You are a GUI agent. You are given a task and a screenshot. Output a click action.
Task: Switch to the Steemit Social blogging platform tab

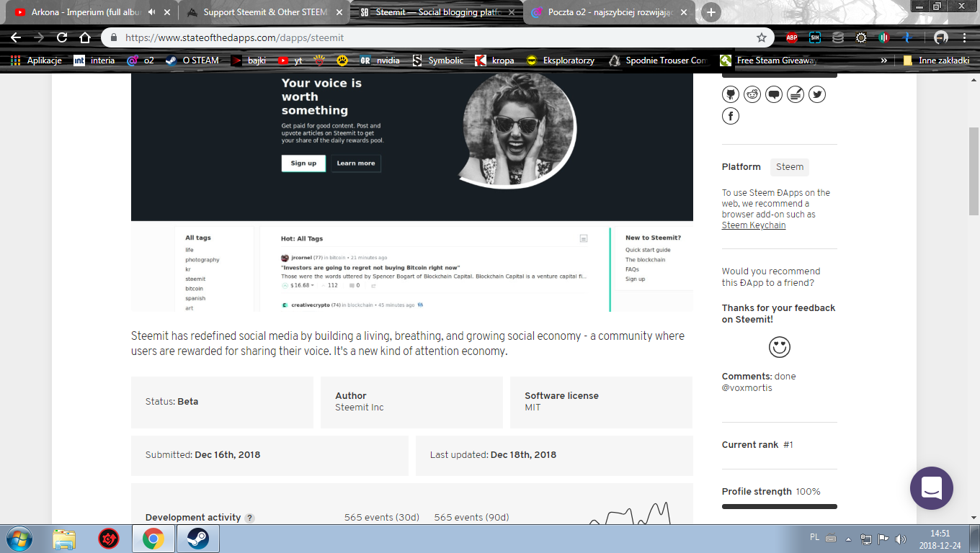click(437, 12)
